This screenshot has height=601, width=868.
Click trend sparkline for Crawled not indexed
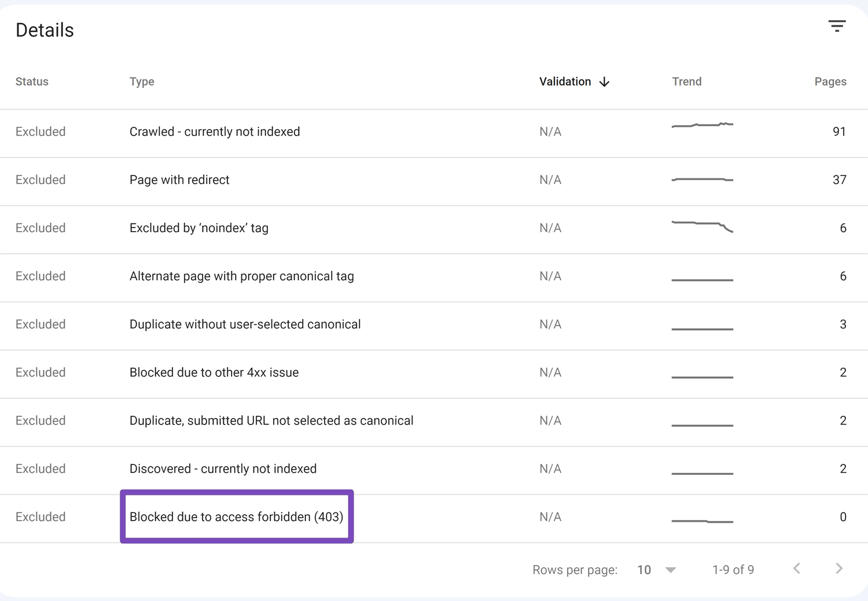click(x=703, y=125)
